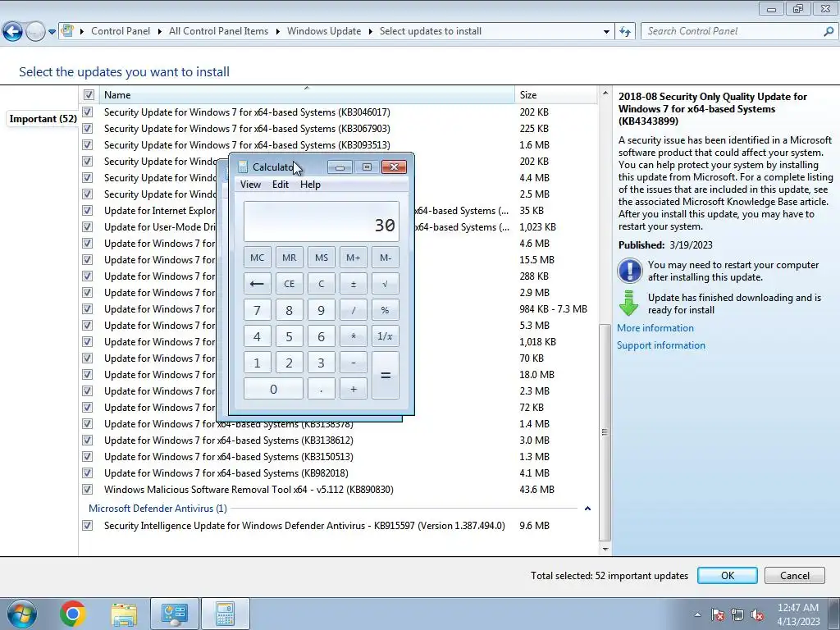Click the muted volume tray icon
840x630 pixels.
tap(757, 614)
